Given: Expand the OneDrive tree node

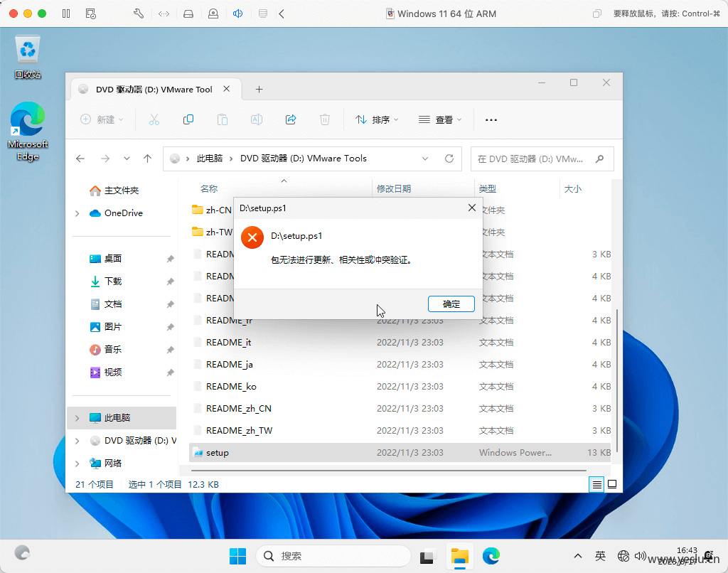Looking at the screenshot, I should pyautogui.click(x=77, y=213).
